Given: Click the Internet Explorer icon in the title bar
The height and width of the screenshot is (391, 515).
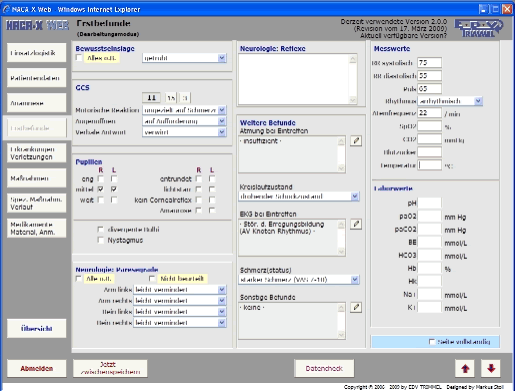Looking at the screenshot, I should click(x=6, y=9).
